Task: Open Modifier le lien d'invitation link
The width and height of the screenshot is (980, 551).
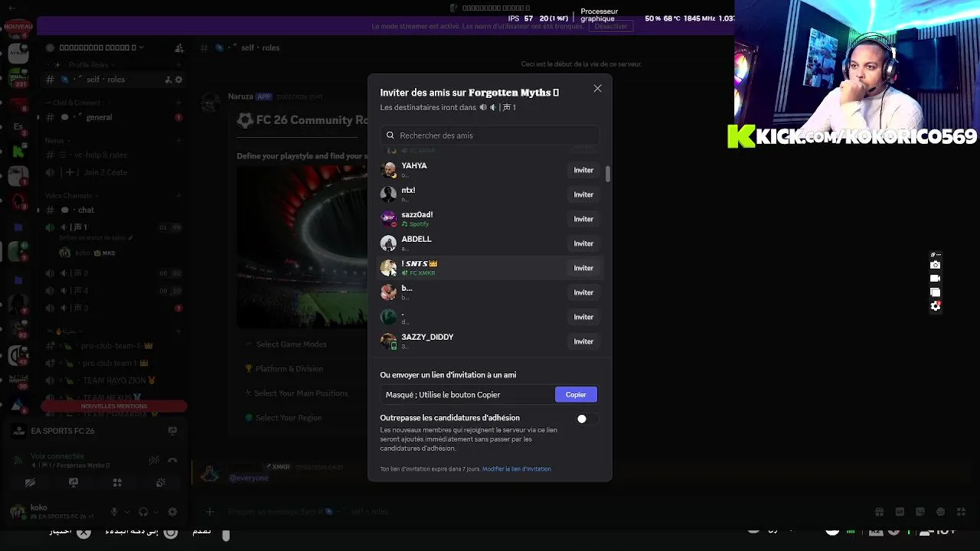Action: 517,469
